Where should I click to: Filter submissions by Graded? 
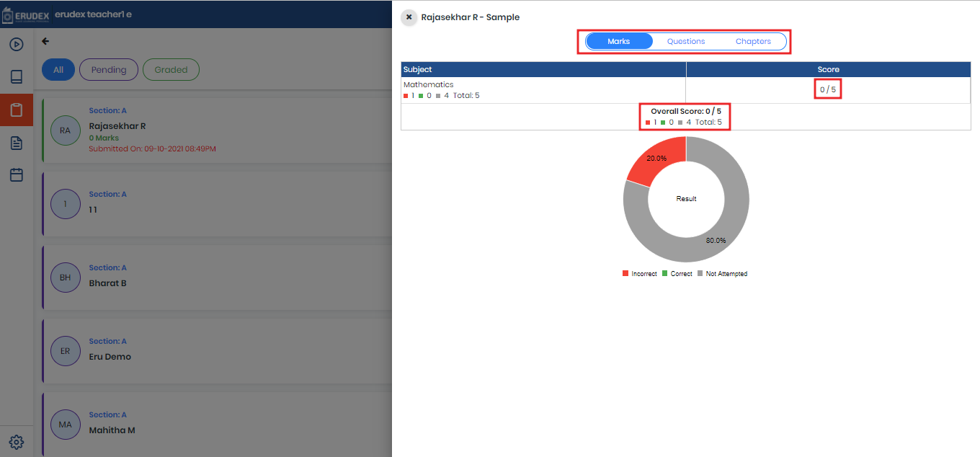[171, 70]
